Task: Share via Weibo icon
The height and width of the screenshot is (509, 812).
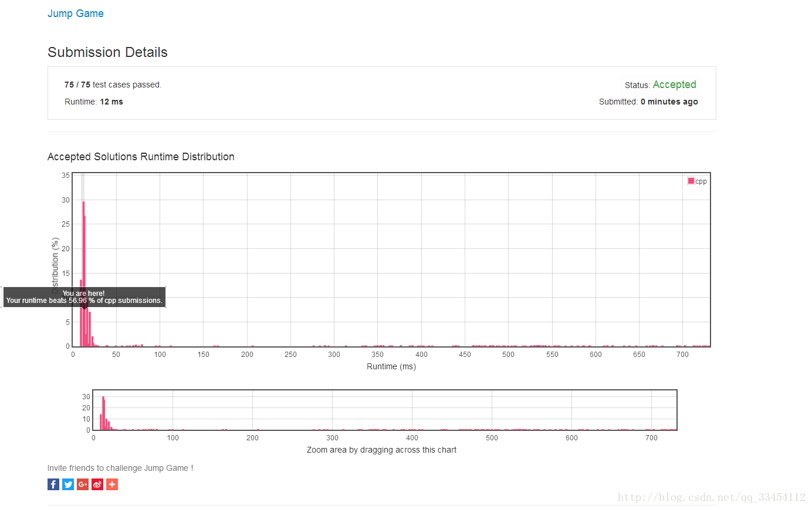Action: [x=97, y=484]
